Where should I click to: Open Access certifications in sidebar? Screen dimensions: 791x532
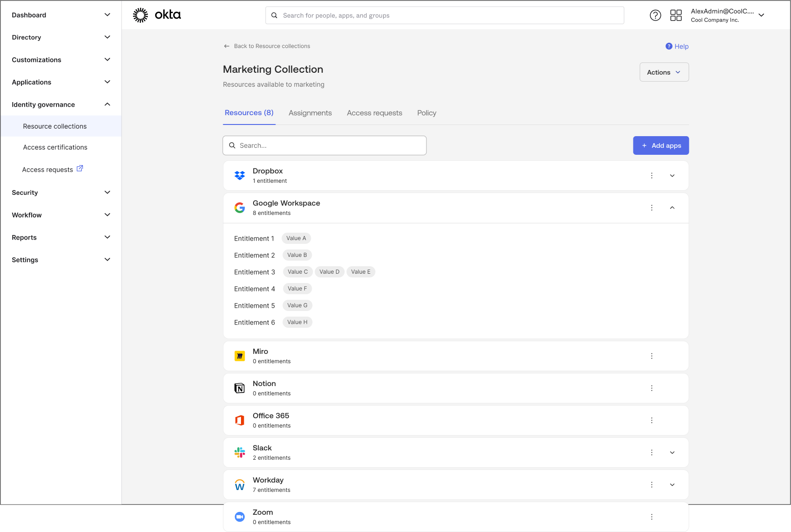point(55,147)
